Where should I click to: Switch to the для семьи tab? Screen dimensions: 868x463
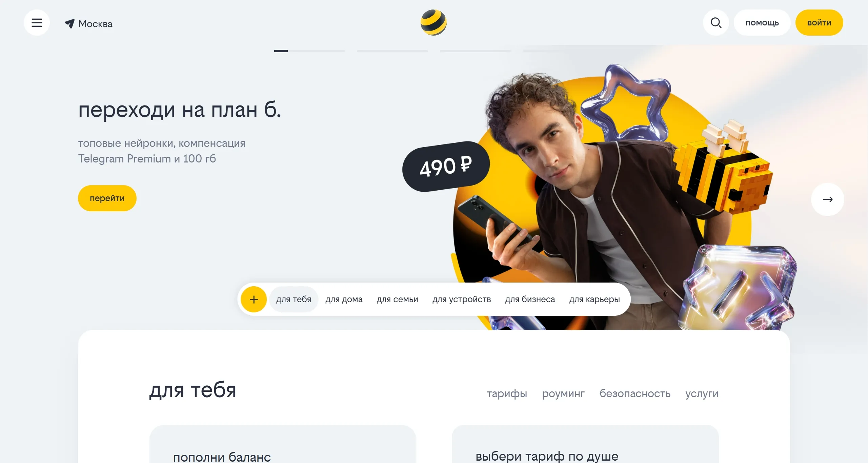pos(397,299)
